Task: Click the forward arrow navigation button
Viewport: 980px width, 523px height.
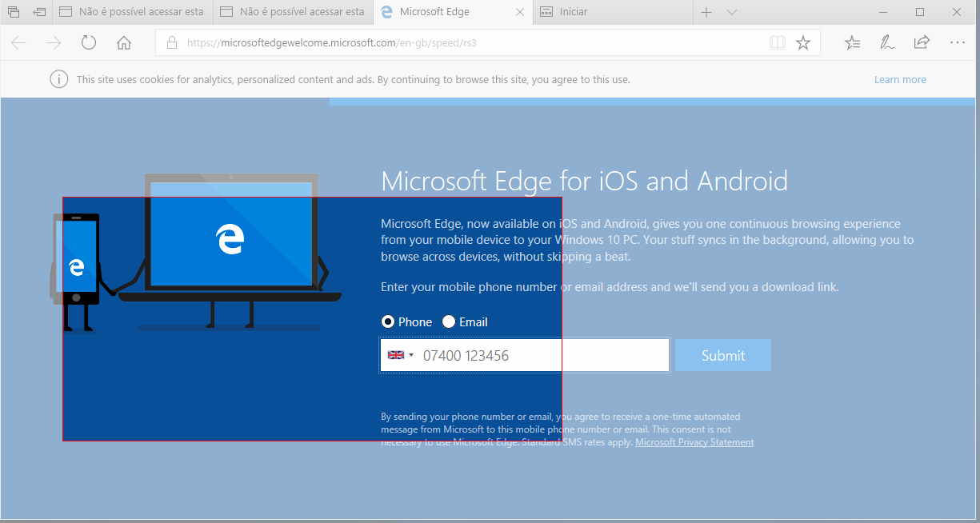Action: coord(54,43)
